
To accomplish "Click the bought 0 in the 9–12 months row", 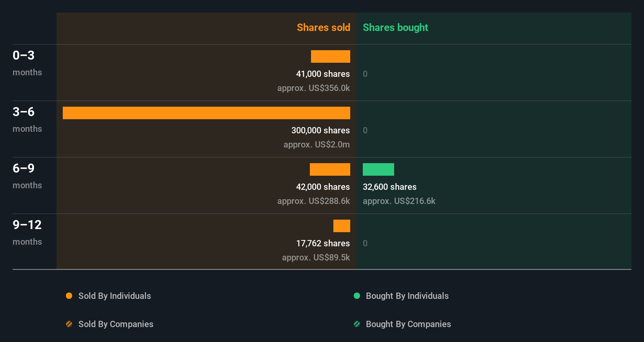I will tap(365, 243).
